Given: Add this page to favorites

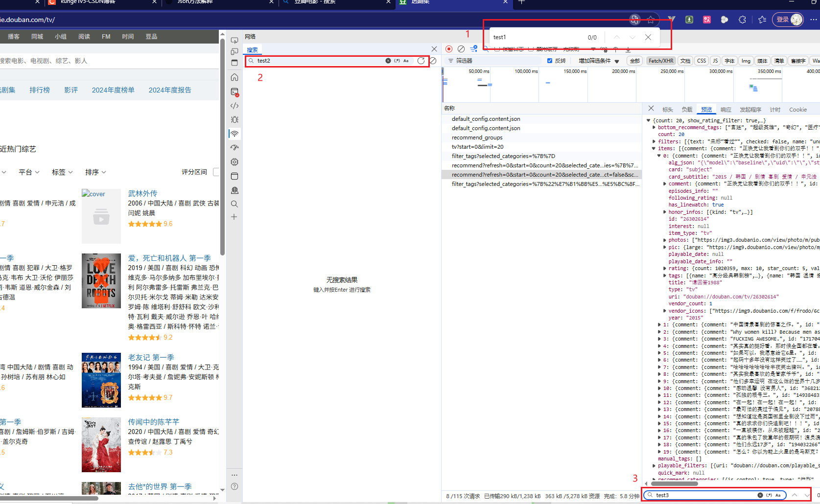Looking at the screenshot, I should coord(651,20).
